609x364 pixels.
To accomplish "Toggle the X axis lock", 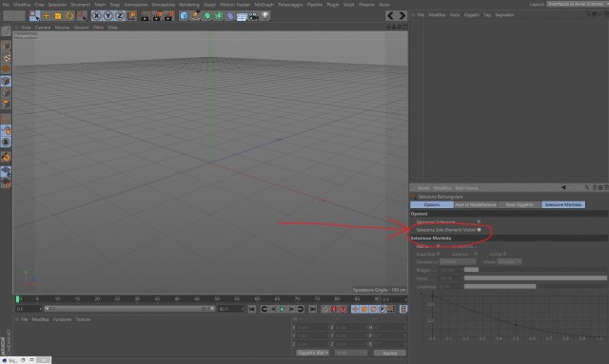I will click(96, 16).
